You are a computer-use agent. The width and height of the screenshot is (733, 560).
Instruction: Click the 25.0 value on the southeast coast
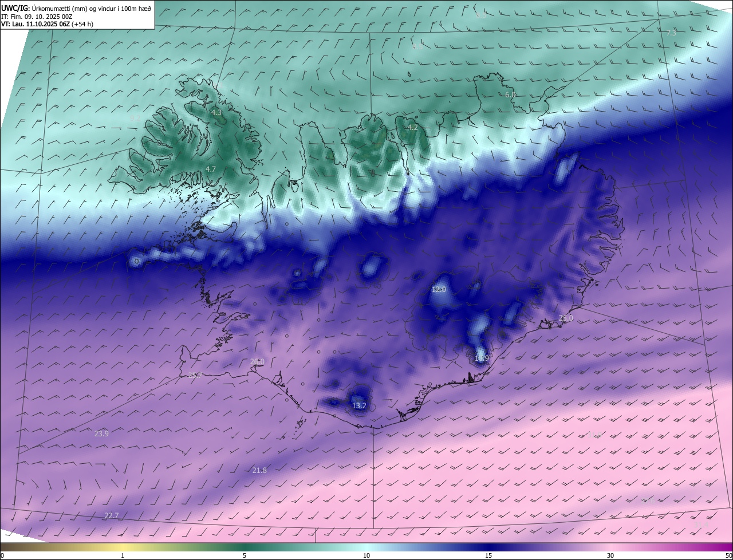tap(566, 318)
